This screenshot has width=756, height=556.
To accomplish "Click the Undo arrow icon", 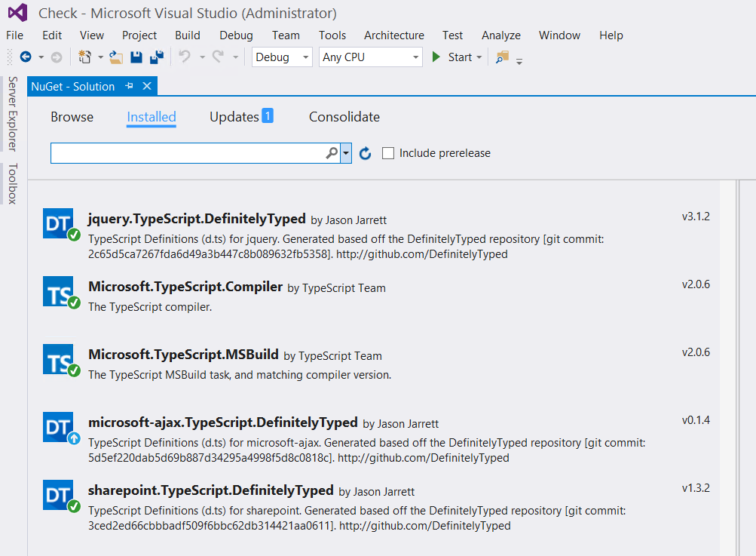I will point(185,57).
